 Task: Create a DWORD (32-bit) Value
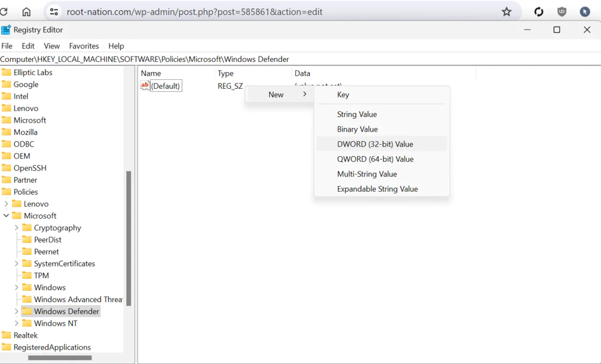pyautogui.click(x=382, y=144)
